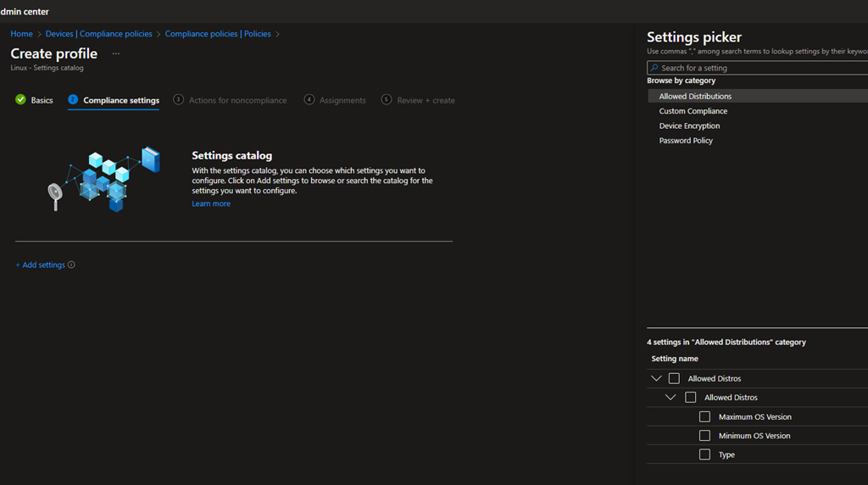Collapse the nested Allowed Distros chevron

click(x=670, y=398)
